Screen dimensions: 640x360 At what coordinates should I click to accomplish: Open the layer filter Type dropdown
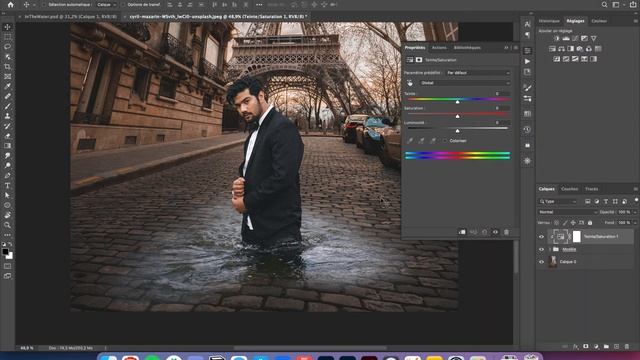coord(558,202)
